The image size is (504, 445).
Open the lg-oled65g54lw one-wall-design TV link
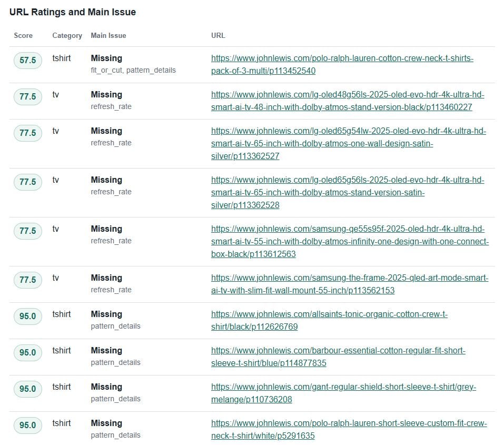[349, 143]
